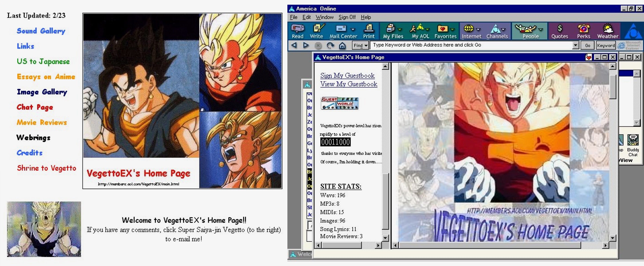Open the Internet globe icon

(x=471, y=31)
